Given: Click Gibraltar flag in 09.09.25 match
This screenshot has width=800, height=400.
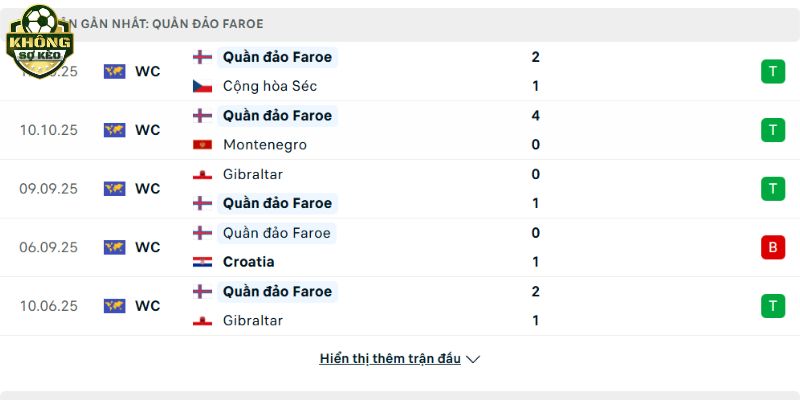Looking at the screenshot, I should tap(202, 174).
